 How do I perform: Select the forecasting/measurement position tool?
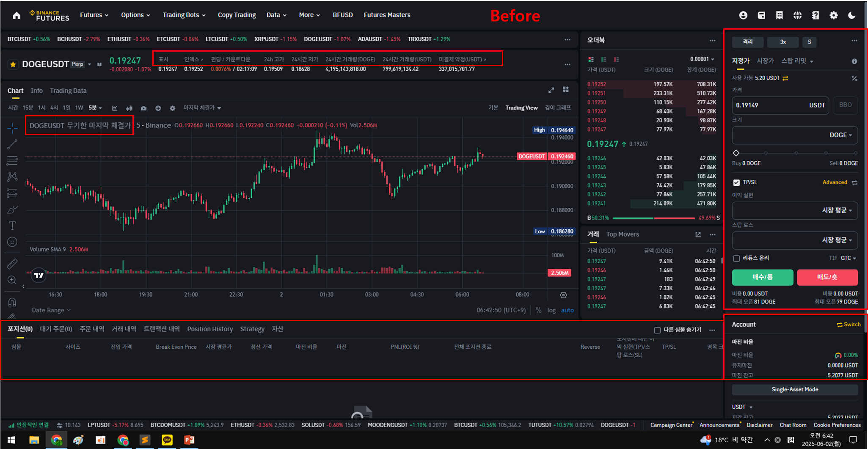point(12,193)
